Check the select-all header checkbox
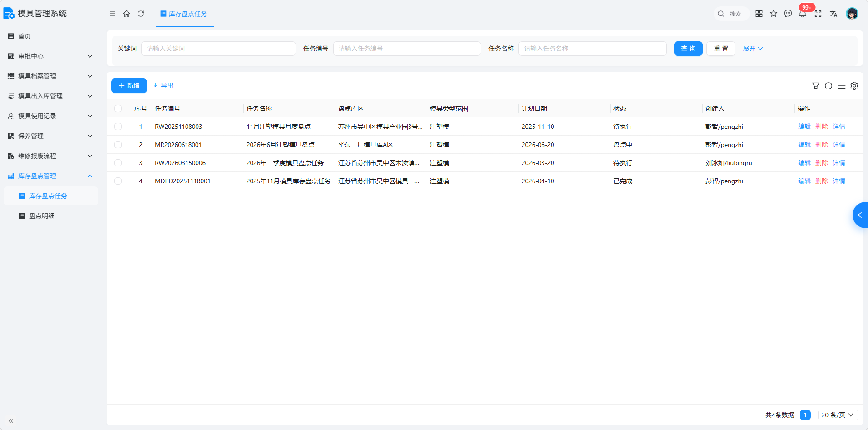The height and width of the screenshot is (430, 868). (x=118, y=108)
